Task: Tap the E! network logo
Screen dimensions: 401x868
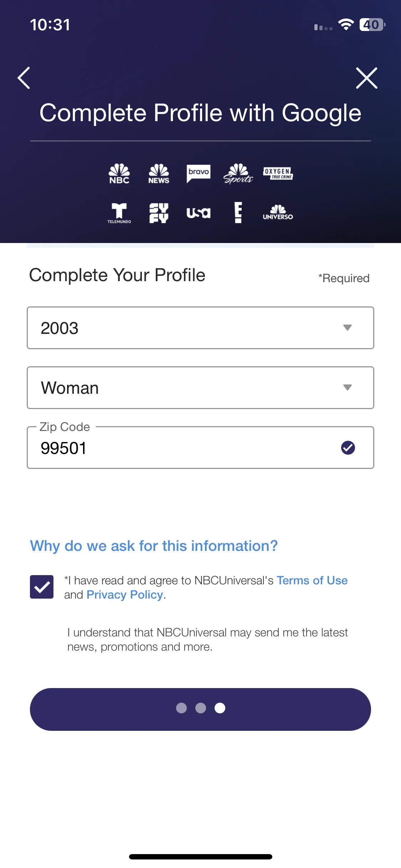Action: pos(238,213)
